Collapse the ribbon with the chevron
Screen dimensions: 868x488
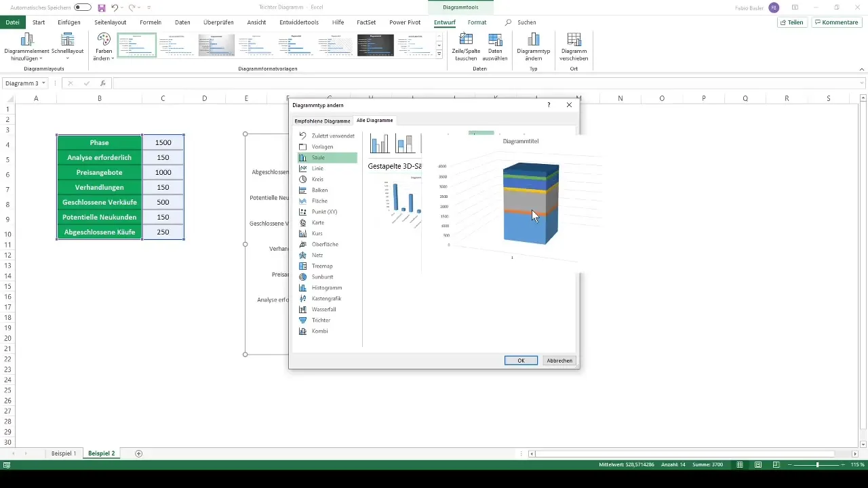pyautogui.click(x=861, y=69)
